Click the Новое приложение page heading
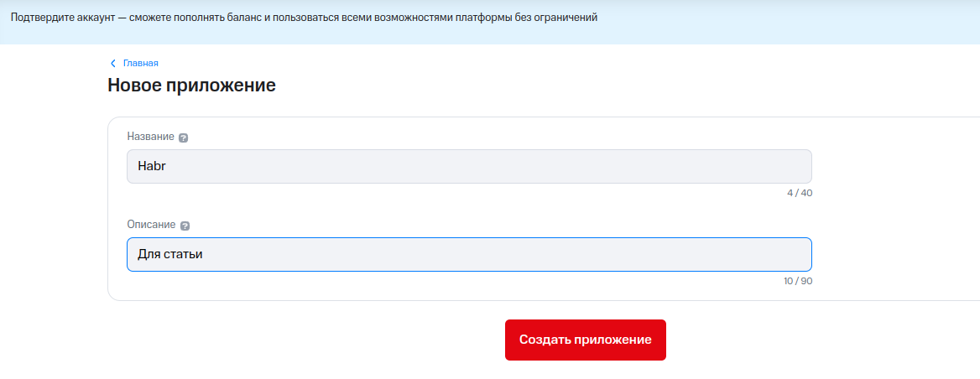The height and width of the screenshot is (379, 980). pyautogui.click(x=191, y=86)
